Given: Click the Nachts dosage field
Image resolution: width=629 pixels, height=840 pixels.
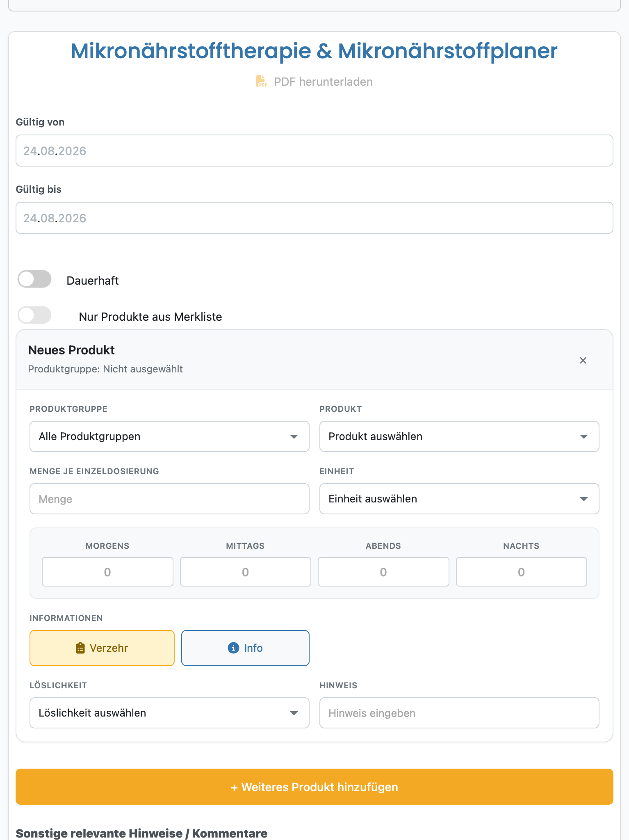Looking at the screenshot, I should (522, 572).
